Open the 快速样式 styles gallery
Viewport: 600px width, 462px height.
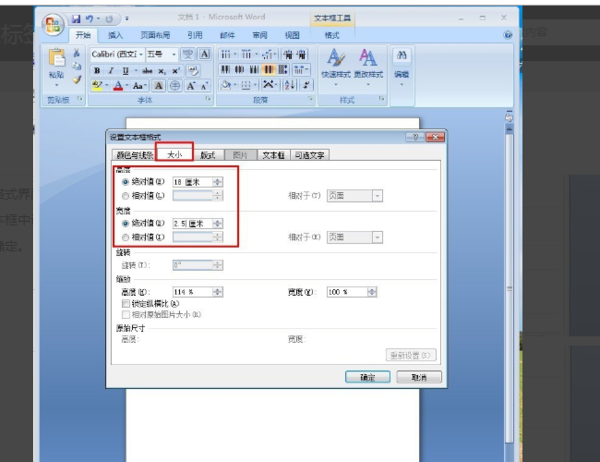[336, 67]
